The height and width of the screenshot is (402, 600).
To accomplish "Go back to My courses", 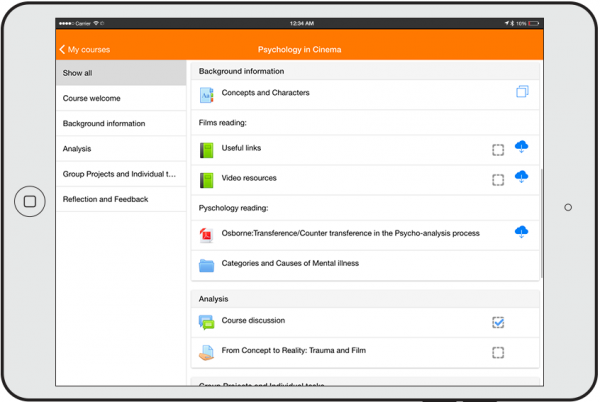I will (85, 49).
